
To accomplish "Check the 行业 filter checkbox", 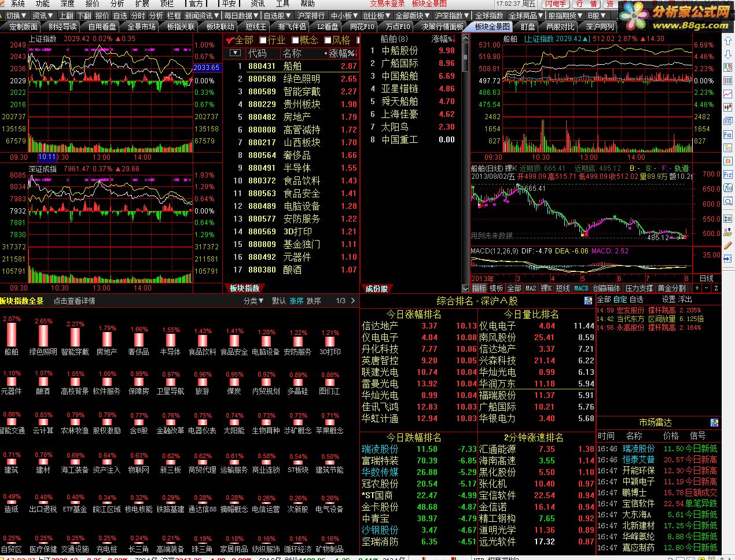I will [x=263, y=40].
